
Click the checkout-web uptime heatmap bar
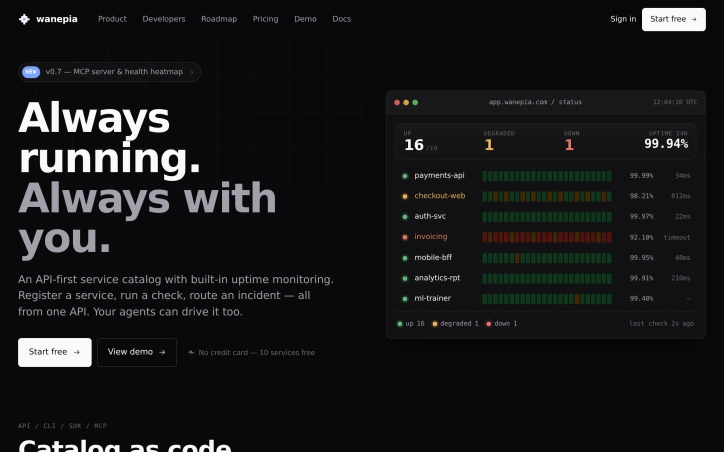coord(547,196)
